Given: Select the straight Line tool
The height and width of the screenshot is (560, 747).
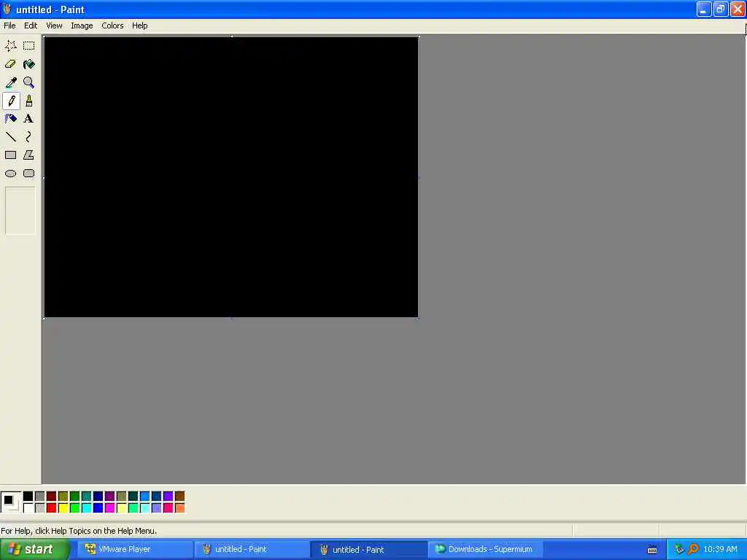Looking at the screenshot, I should (11, 137).
